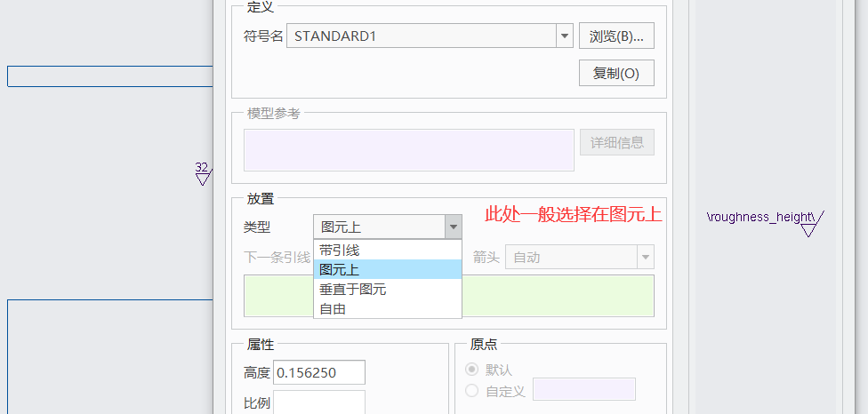Select the 32 surface finish symbol in drawing

pyautogui.click(x=203, y=173)
